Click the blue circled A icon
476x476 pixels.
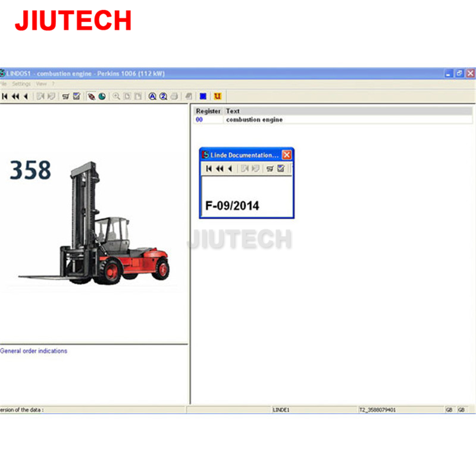(152, 96)
